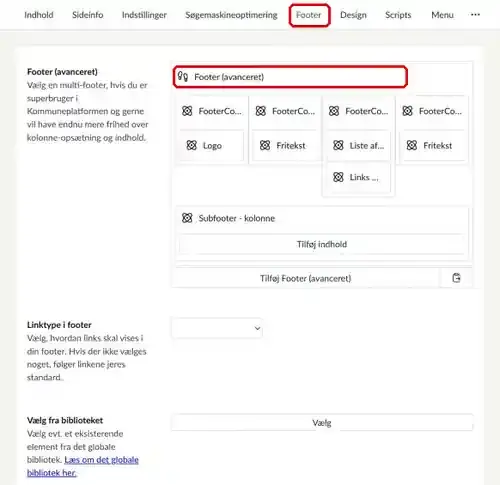
Task: Click the icon of the third FooterCo... column
Action: (334, 111)
